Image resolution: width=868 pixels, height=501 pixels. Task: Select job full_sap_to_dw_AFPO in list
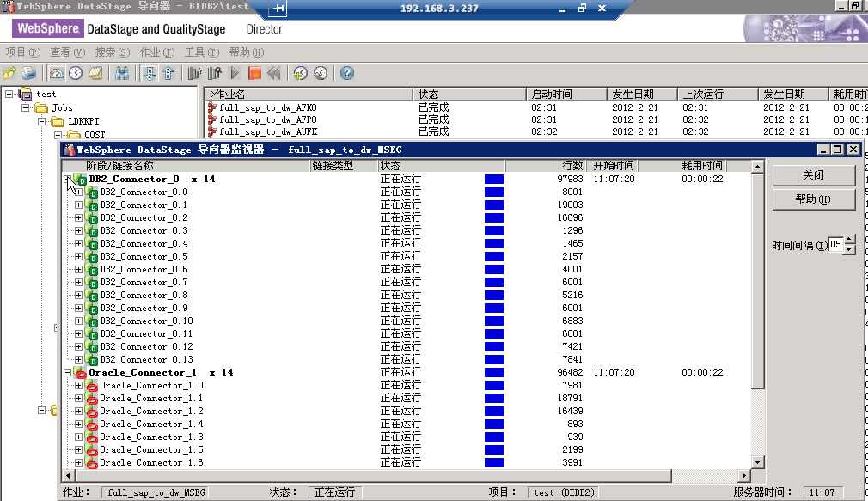pos(268,119)
